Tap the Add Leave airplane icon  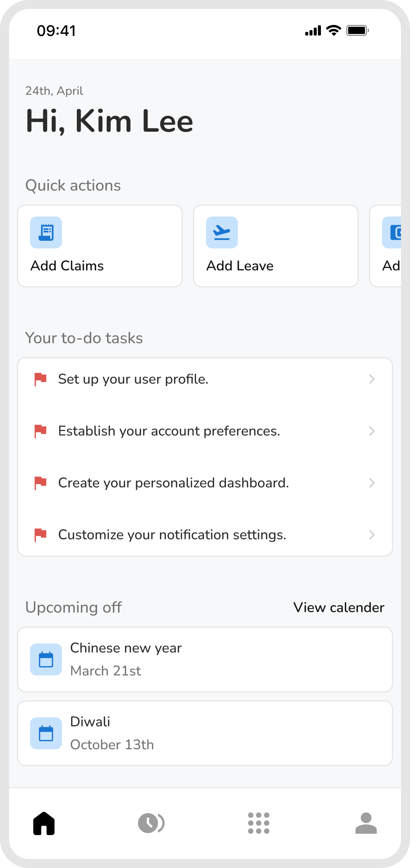[222, 232]
